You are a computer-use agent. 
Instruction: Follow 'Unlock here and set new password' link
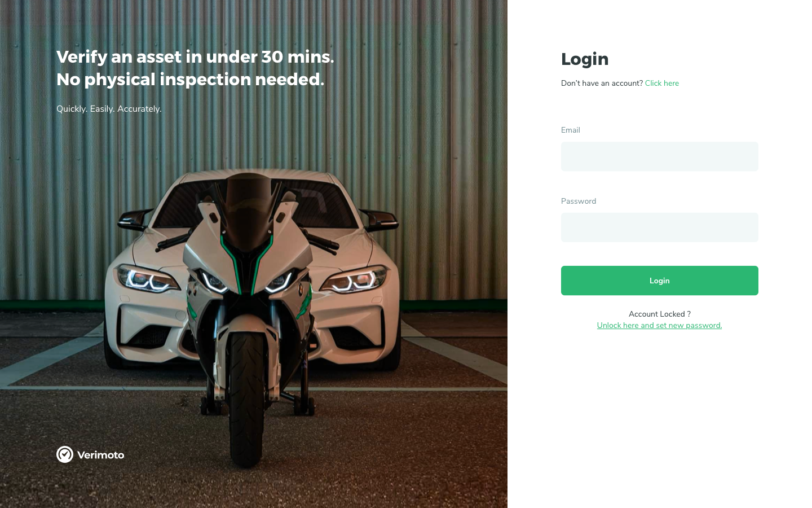pyautogui.click(x=659, y=325)
